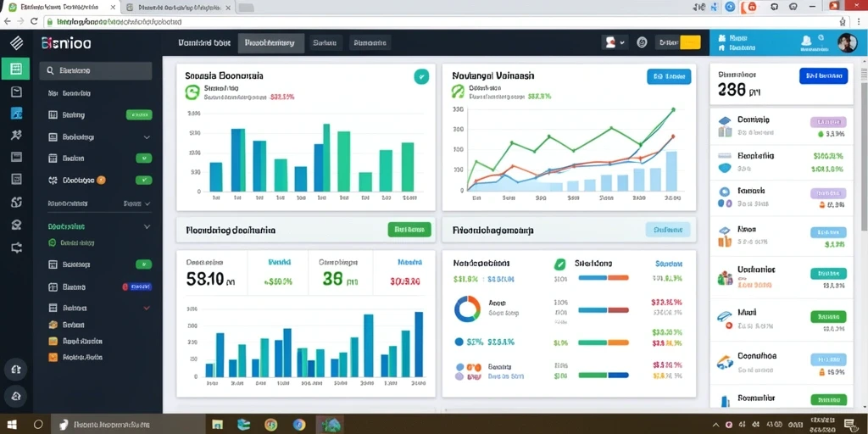This screenshot has height=434, width=868.
Task: Toggle the green switch beside the orange badge item
Action: click(x=144, y=180)
